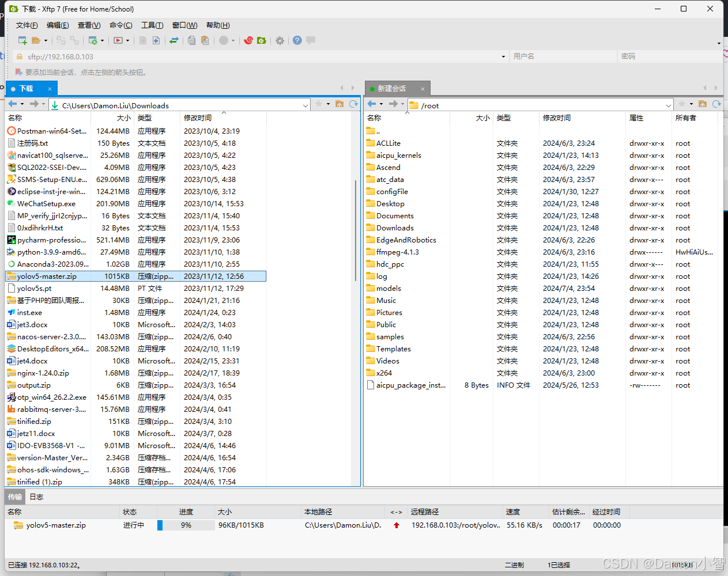Open dropdown next to red play icon
Image resolution: width=728 pixels, height=576 pixels.
pyautogui.click(x=127, y=40)
